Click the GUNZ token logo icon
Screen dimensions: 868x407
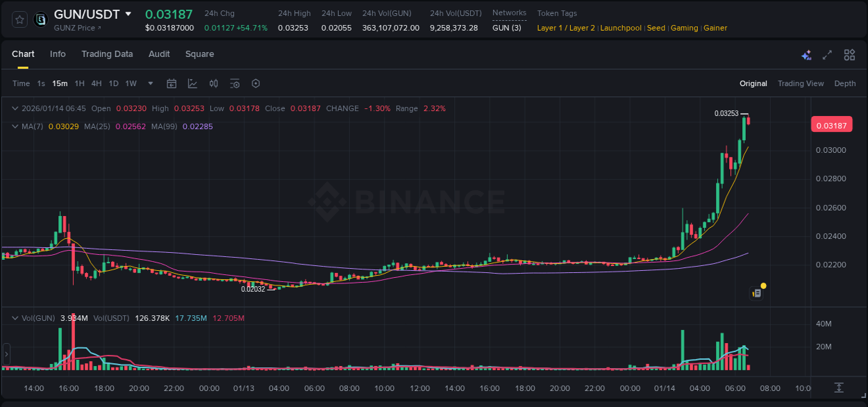[40, 19]
